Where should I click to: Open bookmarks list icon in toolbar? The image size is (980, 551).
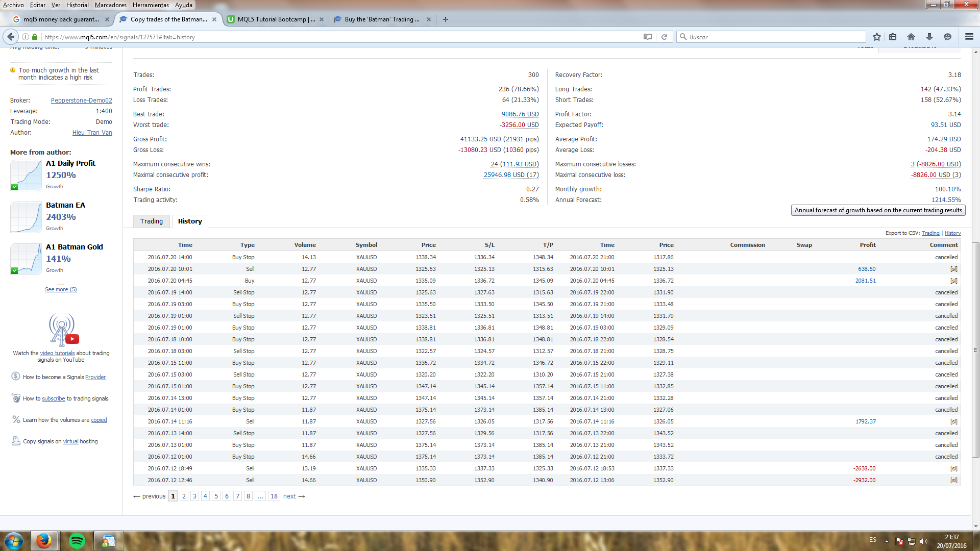point(893,37)
